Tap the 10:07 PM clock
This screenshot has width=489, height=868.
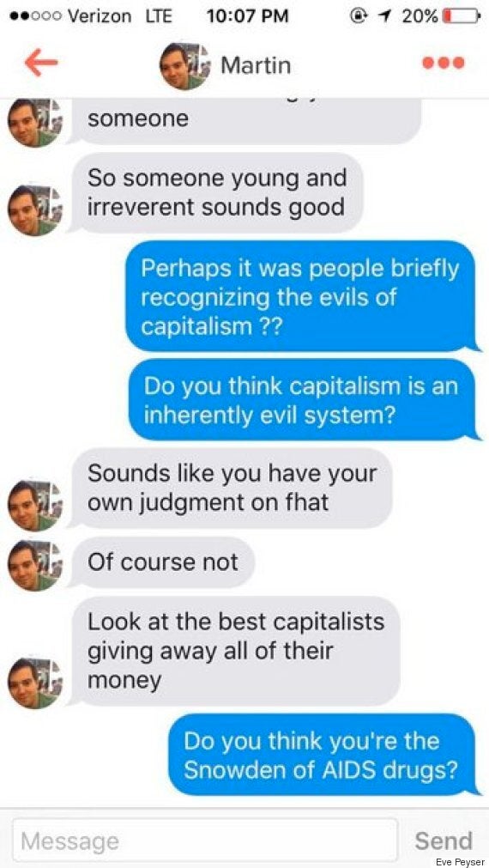[x=247, y=16]
